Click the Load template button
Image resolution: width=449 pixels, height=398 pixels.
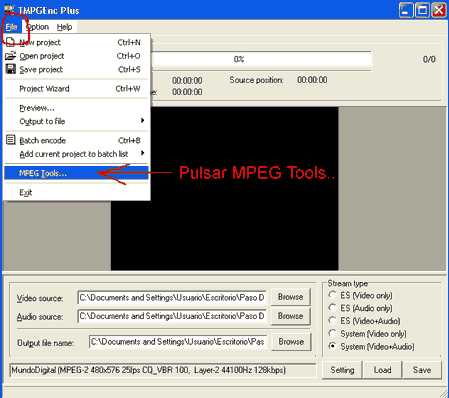[382, 370]
